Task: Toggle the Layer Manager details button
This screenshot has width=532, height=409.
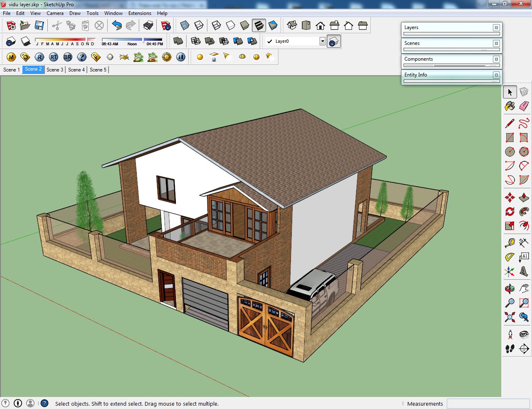Action: (334, 42)
